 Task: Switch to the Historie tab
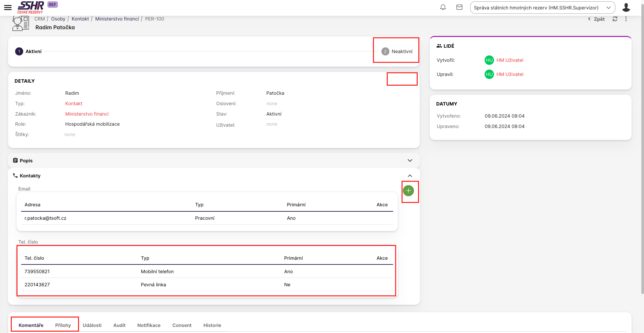coord(212,325)
